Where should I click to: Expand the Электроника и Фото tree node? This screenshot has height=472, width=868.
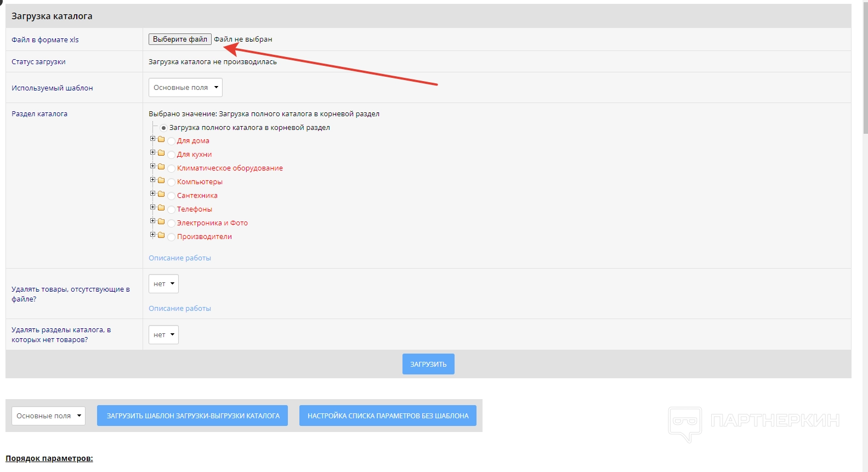(152, 221)
